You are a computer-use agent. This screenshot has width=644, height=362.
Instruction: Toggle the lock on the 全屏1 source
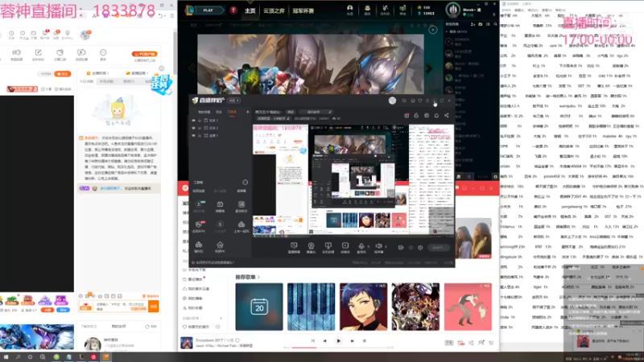coord(200,135)
